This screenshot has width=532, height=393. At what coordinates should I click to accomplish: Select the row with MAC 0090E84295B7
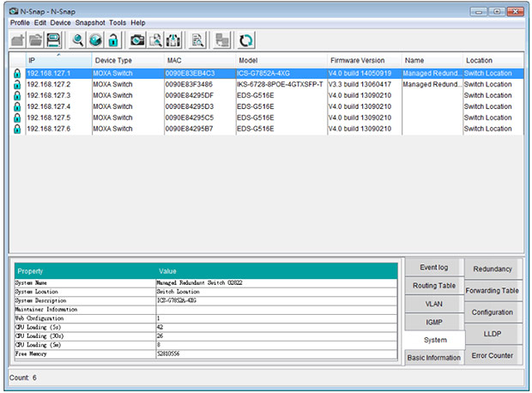click(x=190, y=130)
